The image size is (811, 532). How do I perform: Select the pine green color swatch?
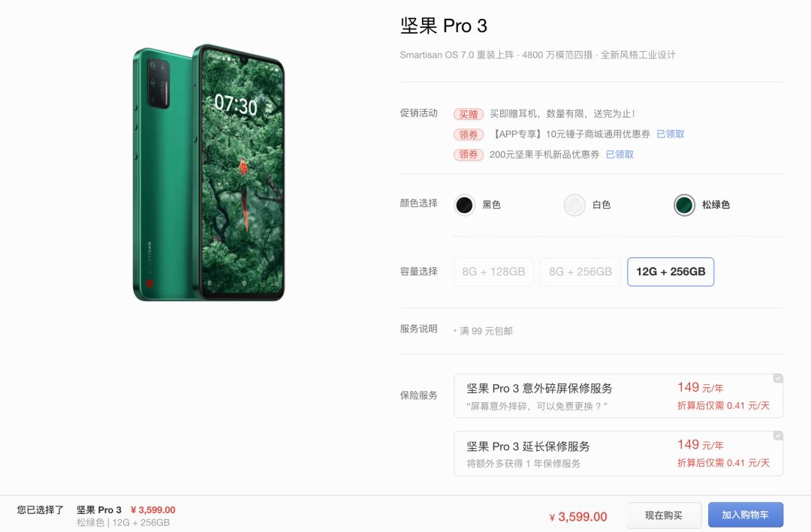(684, 206)
